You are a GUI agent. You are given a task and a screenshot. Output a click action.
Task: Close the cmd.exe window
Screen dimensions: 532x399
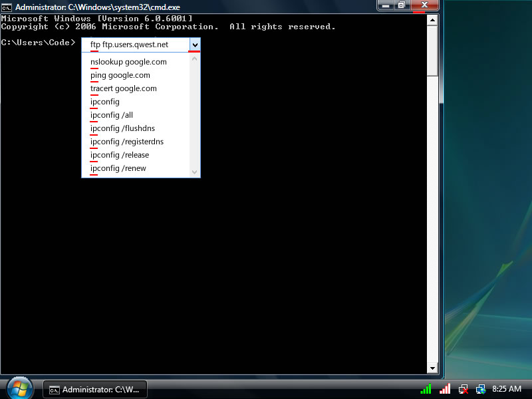424,5
